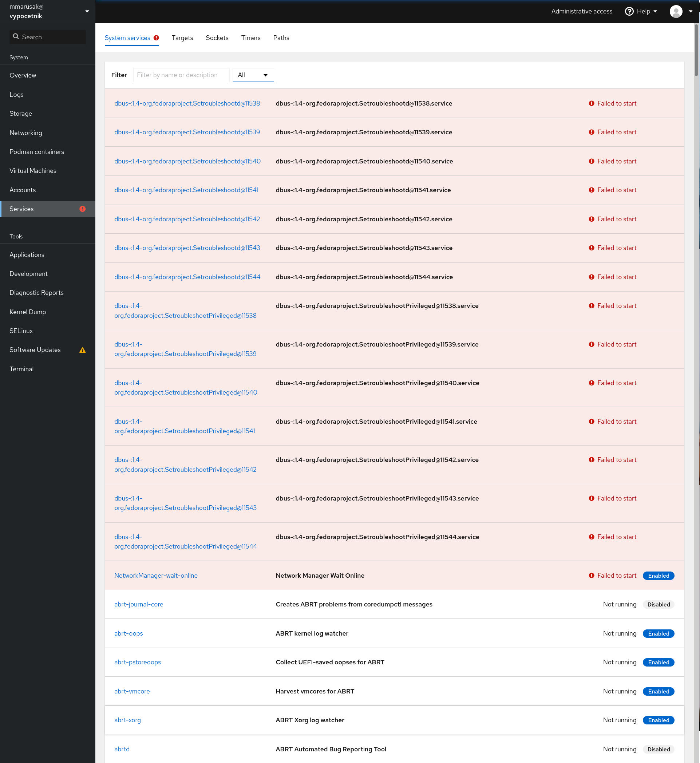Switch to the Timers tab
This screenshot has width=700, height=763.
click(x=250, y=37)
